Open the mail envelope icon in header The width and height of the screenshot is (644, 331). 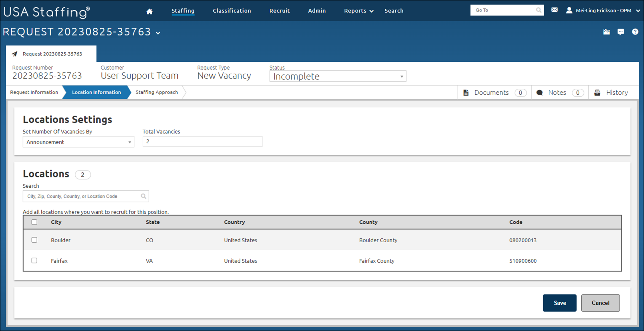(554, 10)
